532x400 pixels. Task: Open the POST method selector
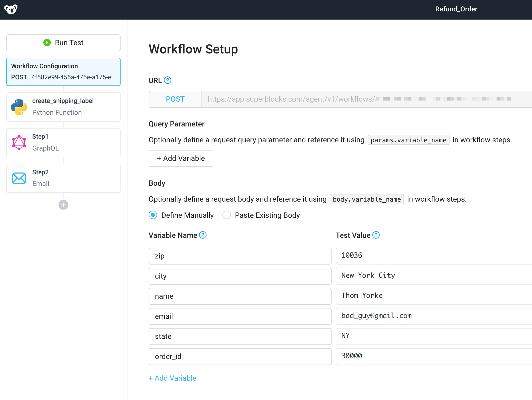pos(175,99)
